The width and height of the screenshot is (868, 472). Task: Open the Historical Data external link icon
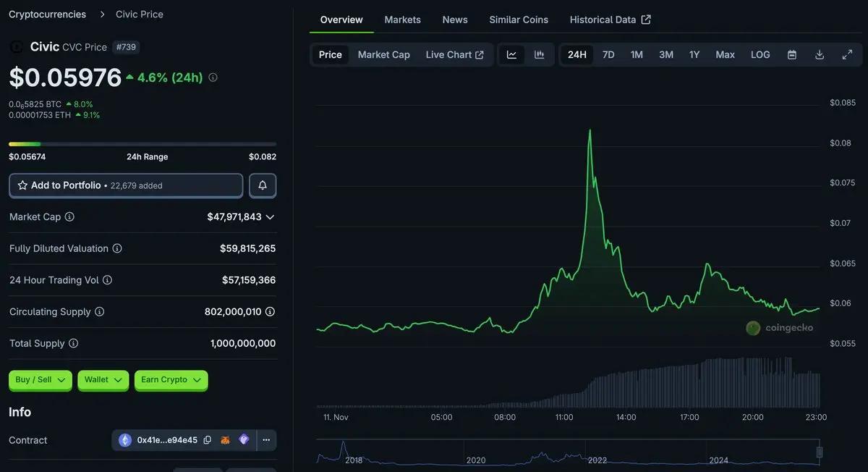(646, 20)
